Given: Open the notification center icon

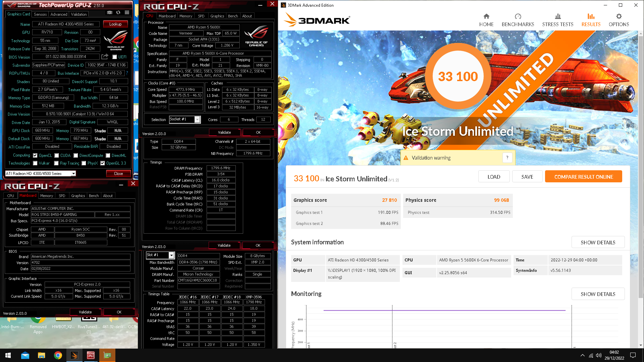Looking at the screenshot, I should click(633, 355).
